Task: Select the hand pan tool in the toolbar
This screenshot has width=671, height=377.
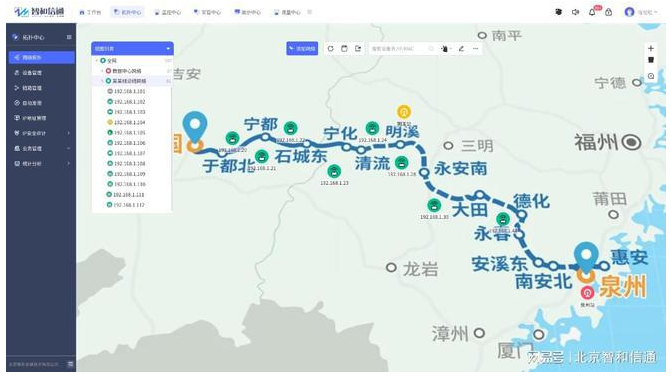Action: tap(445, 49)
